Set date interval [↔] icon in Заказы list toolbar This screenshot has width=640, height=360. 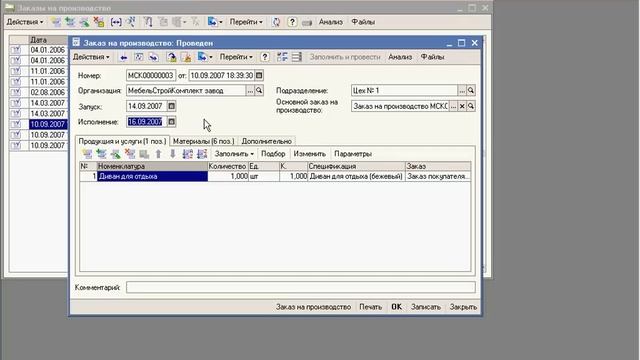[x=116, y=22]
